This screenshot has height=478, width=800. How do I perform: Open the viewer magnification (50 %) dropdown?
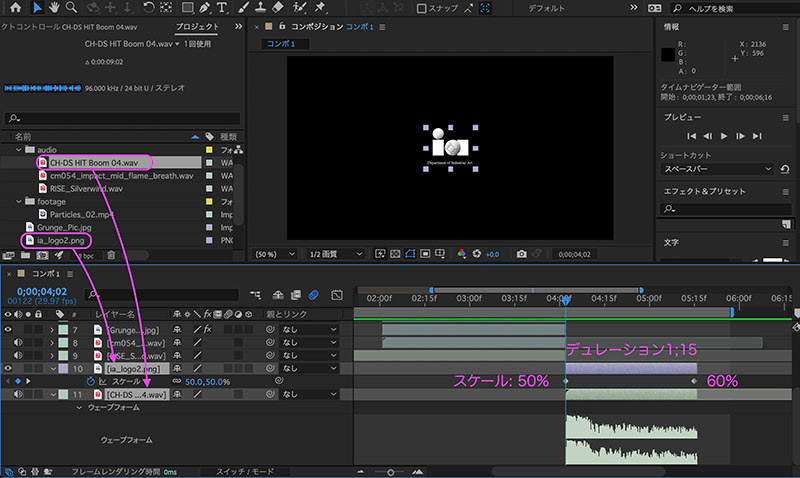pyautogui.click(x=275, y=254)
